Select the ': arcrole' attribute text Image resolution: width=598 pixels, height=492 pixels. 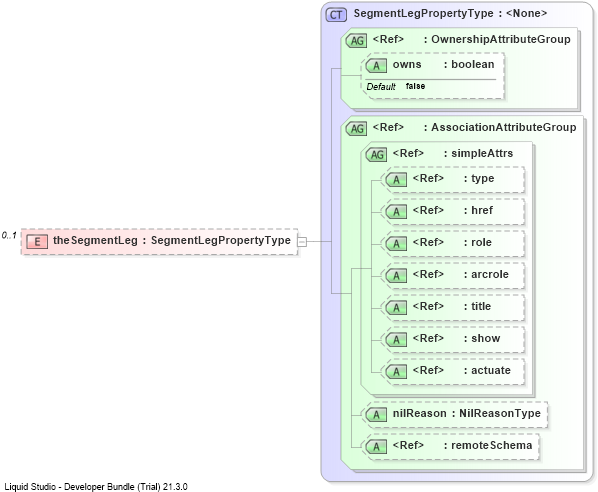(x=486, y=275)
